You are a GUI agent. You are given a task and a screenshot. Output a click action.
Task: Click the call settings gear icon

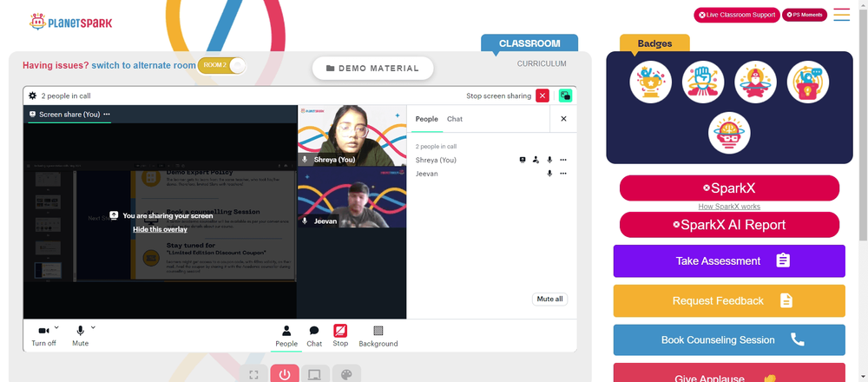33,95
